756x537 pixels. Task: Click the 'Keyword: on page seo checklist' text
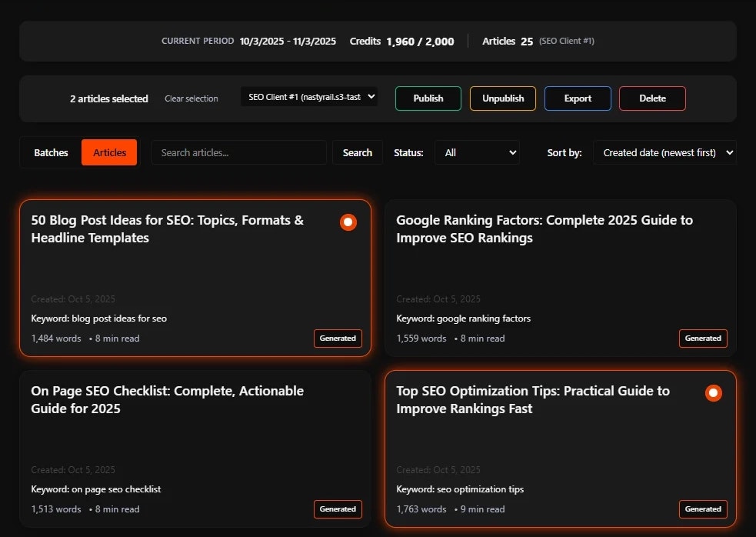pyautogui.click(x=96, y=489)
